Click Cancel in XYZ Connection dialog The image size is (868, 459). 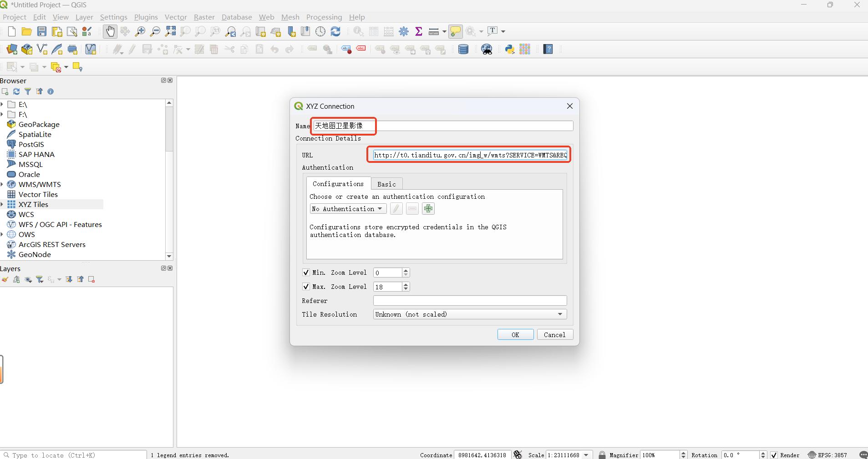coord(555,334)
